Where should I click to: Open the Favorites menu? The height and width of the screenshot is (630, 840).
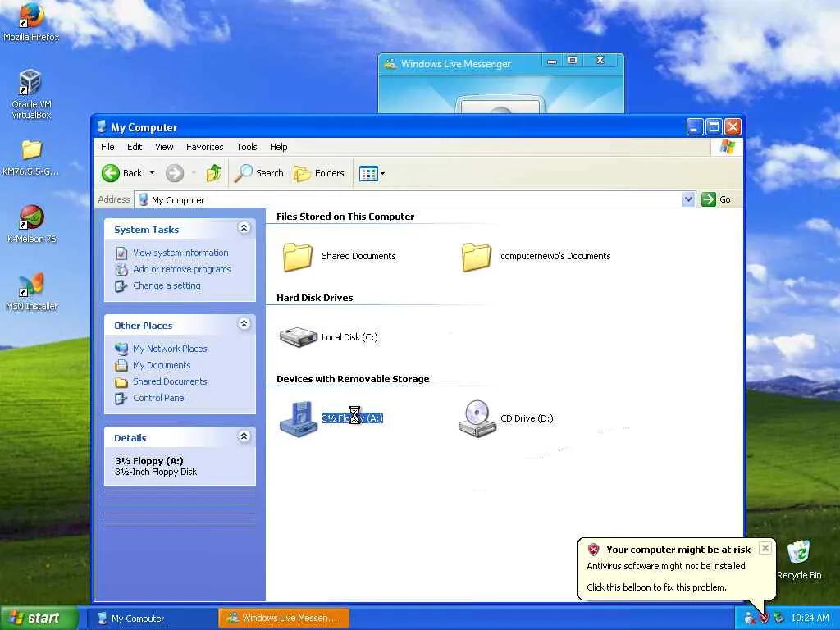204,147
